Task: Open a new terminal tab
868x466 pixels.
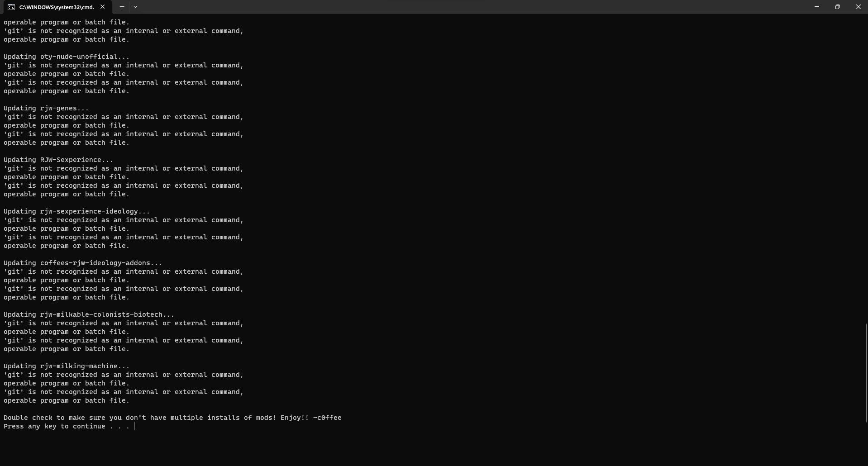Action: [x=122, y=7]
